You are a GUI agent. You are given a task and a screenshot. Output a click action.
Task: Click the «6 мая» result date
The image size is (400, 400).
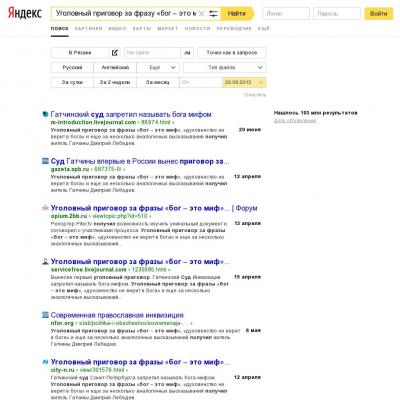pyautogui.click(x=253, y=331)
